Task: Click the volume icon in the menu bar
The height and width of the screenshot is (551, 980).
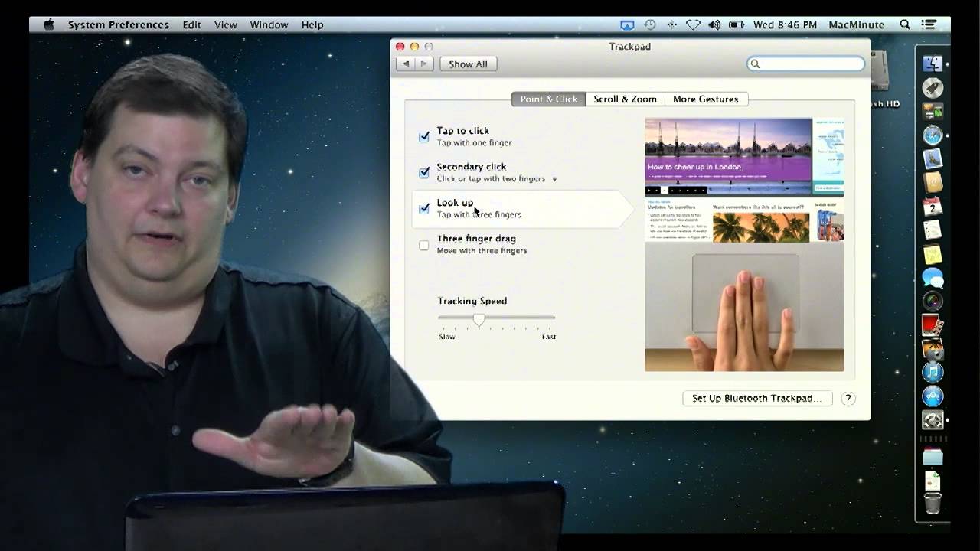Action: tap(714, 24)
